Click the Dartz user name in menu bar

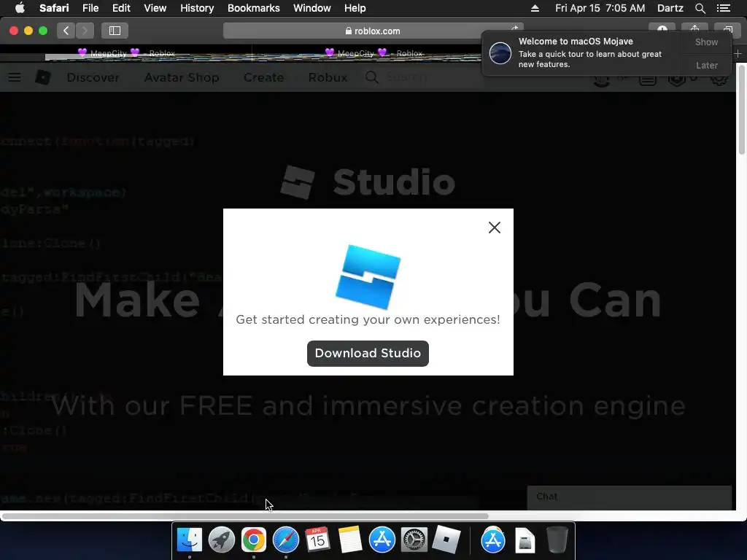pyautogui.click(x=670, y=8)
